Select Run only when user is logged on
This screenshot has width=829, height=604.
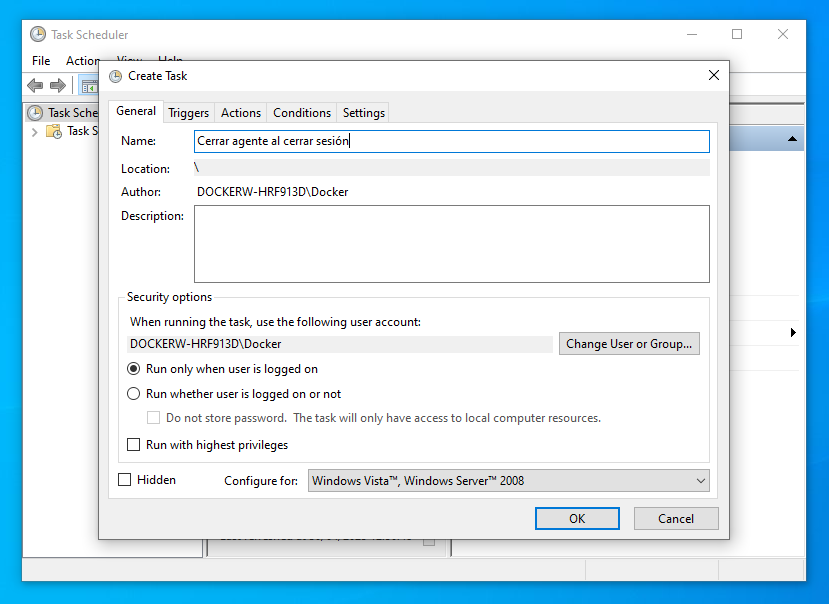click(x=134, y=369)
